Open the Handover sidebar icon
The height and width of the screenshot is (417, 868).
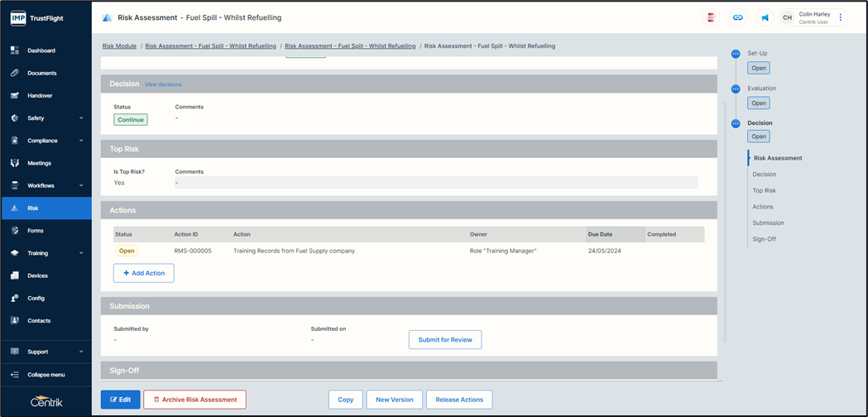15,95
